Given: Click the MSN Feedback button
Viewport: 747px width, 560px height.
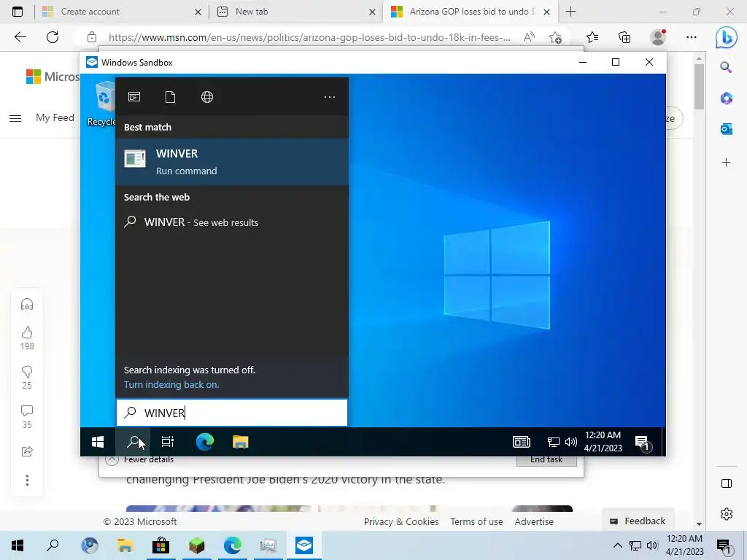Looking at the screenshot, I should coord(638,521).
